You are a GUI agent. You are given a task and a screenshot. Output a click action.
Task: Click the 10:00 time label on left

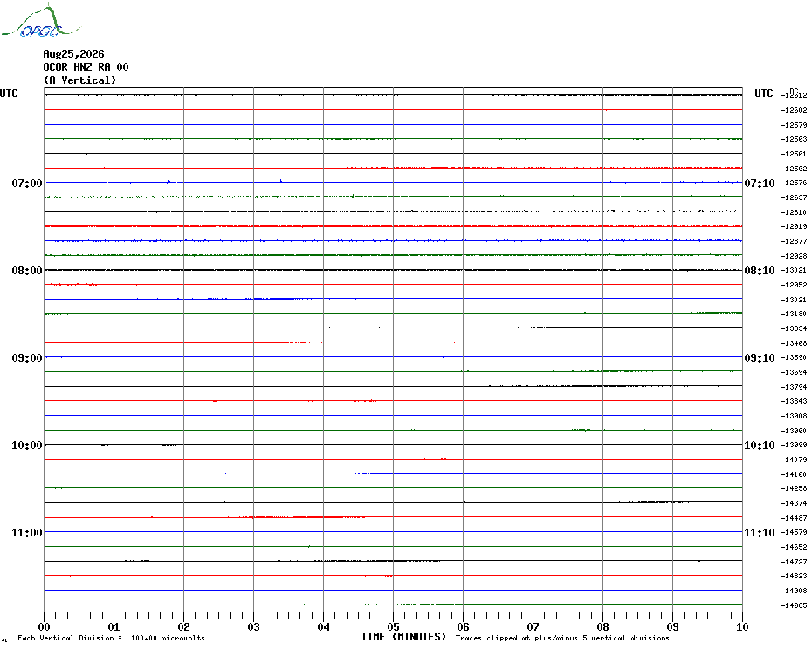pyautogui.click(x=27, y=446)
